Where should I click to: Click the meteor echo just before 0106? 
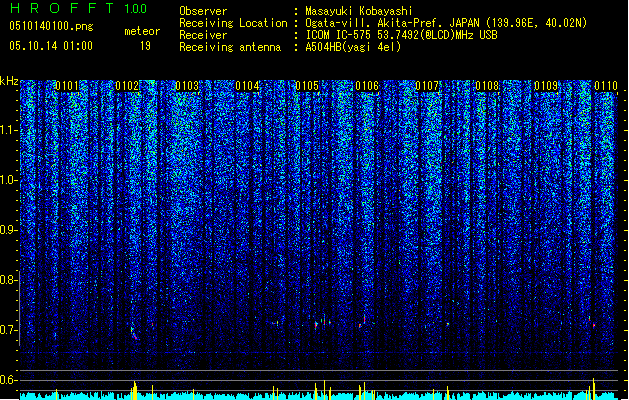click(x=363, y=322)
